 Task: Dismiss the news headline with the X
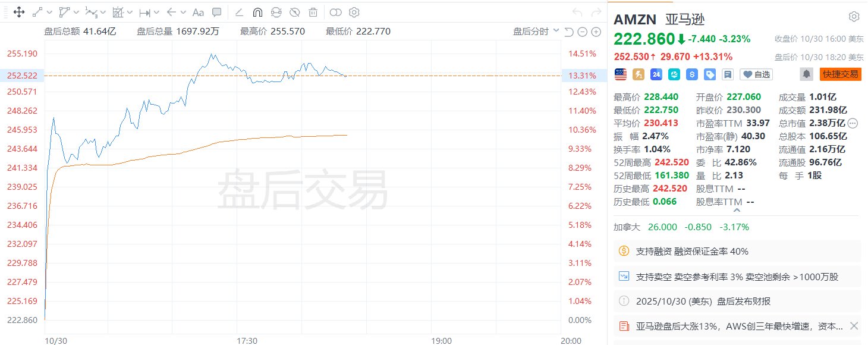point(854,326)
